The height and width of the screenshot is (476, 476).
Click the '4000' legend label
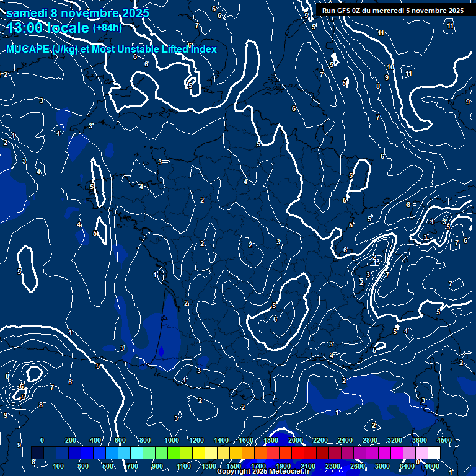point(432,466)
